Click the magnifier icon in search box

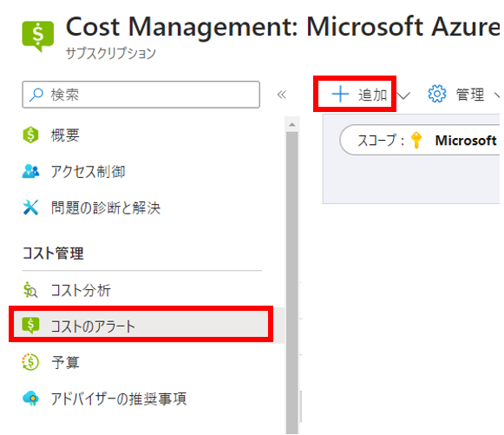coord(36,95)
